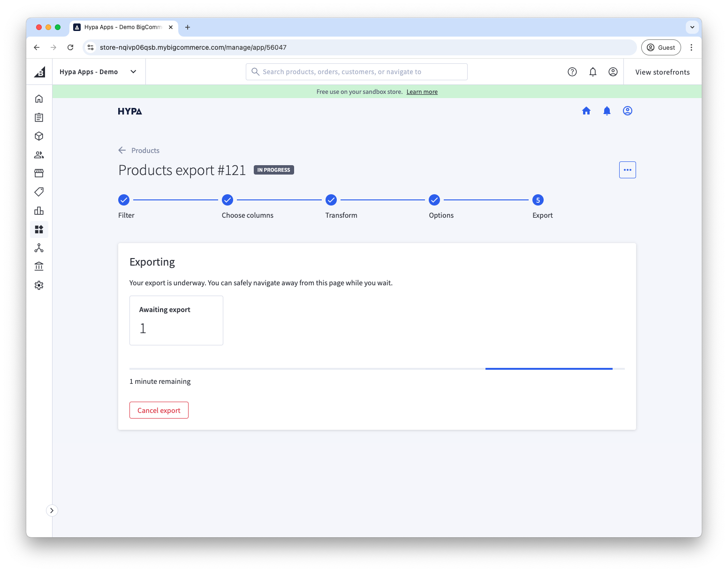
Task: Click the BigCommerce help question icon
Action: 572,72
